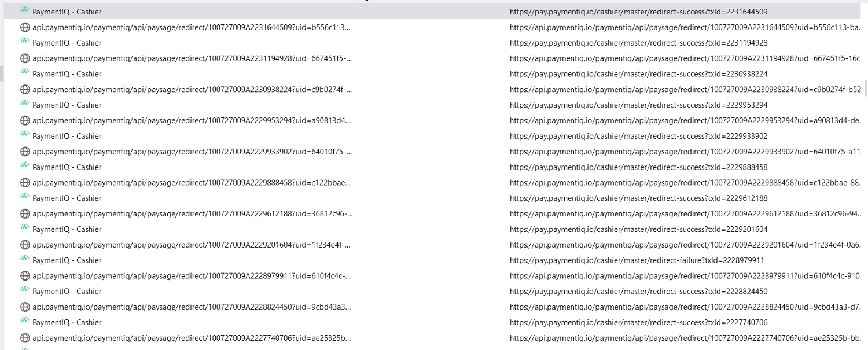Click PaymentIQ favicon beside txId=2231194928 row
Image resolution: width=868 pixels, height=350 pixels.
coord(25,41)
